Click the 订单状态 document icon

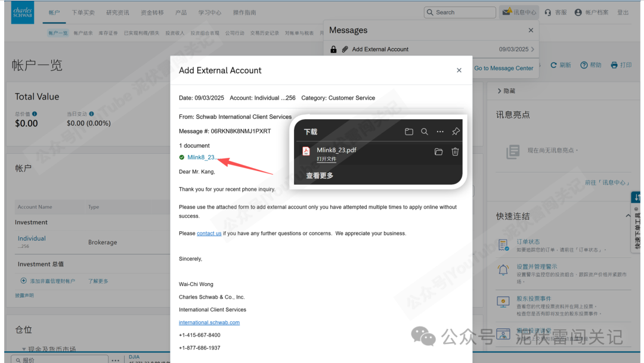[x=503, y=245]
